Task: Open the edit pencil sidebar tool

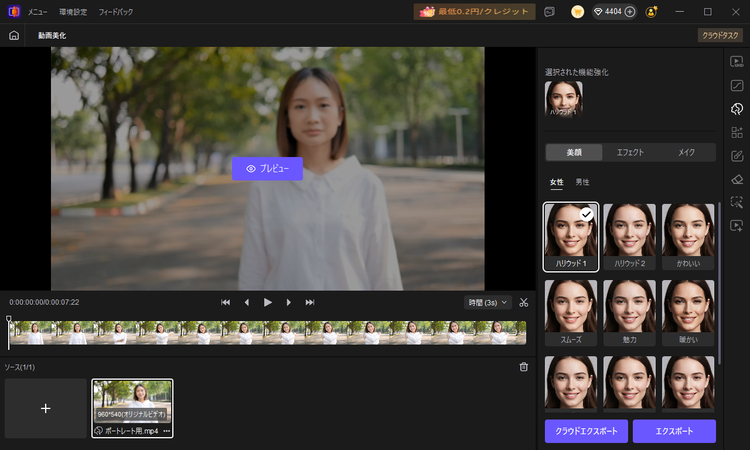Action: (x=737, y=156)
